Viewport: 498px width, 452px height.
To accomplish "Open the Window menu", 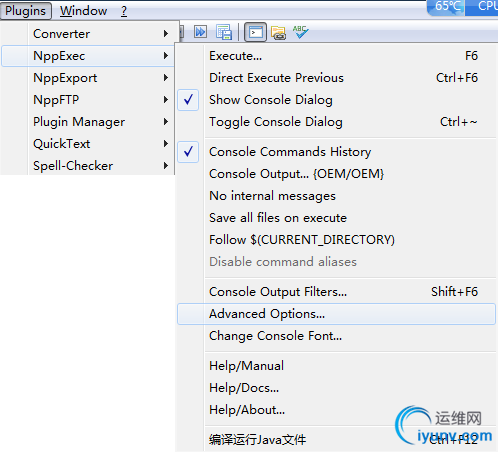I will (83, 11).
